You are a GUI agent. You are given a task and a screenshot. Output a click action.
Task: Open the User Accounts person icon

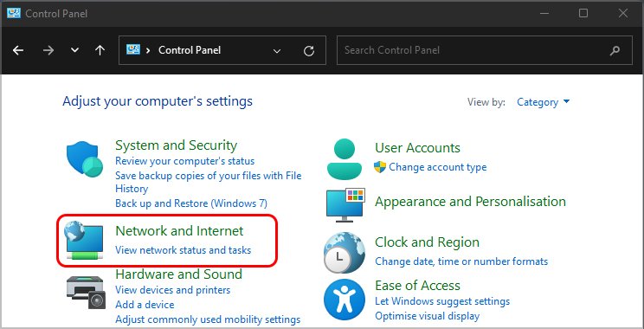[x=345, y=159]
